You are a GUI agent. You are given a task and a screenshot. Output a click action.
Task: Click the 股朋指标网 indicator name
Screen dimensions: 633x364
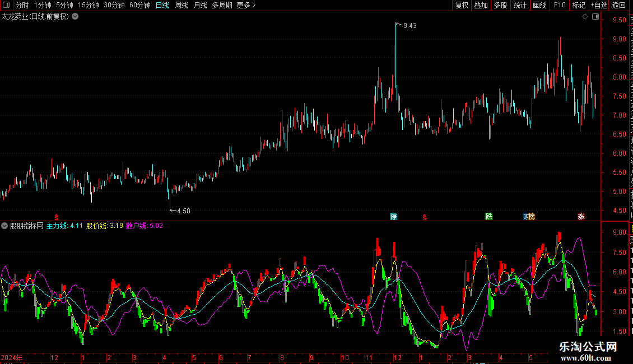[27, 226]
